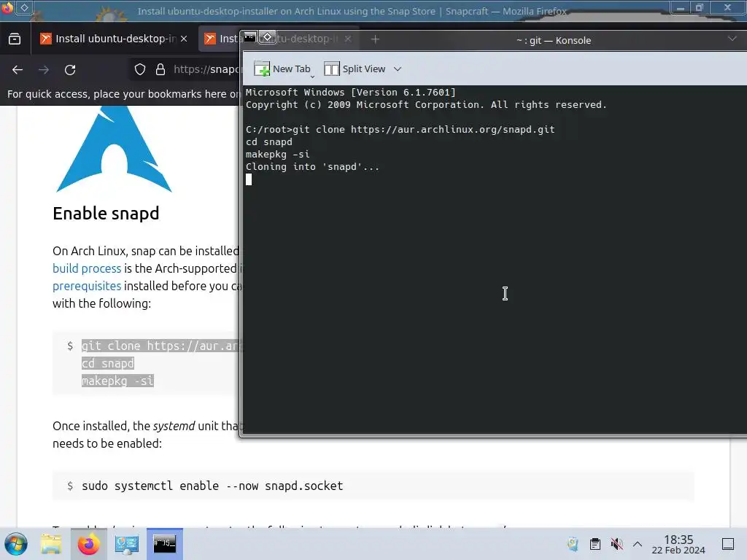This screenshot has height=560, width=747.
Task: Open a new Firefox tab
Action: click(x=375, y=39)
